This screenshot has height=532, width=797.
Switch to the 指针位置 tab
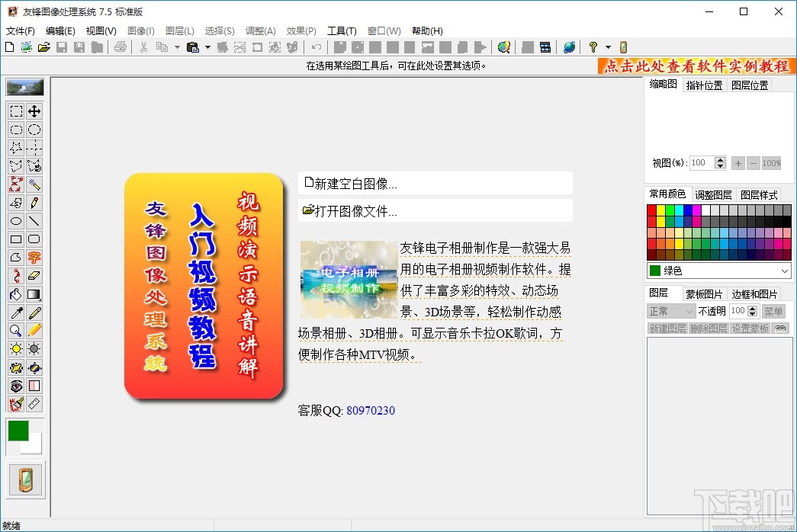(704, 85)
